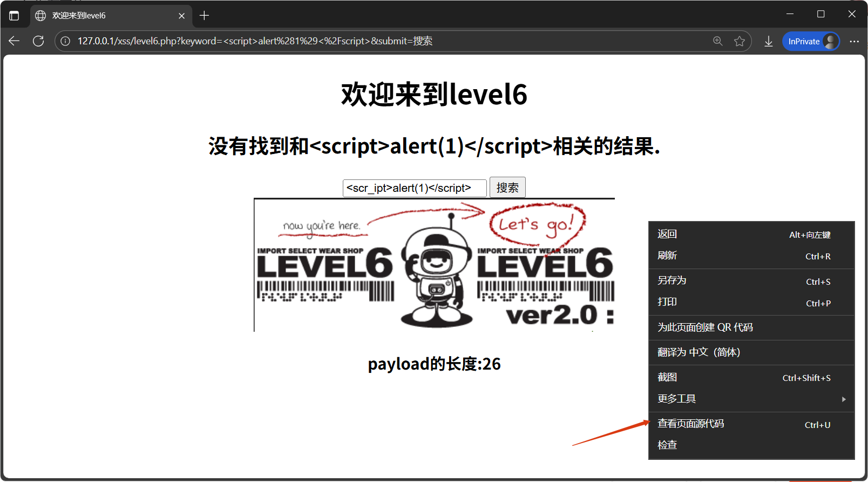The width and height of the screenshot is (868, 482).
Task: Open a new tab with plus
Action: click(204, 16)
